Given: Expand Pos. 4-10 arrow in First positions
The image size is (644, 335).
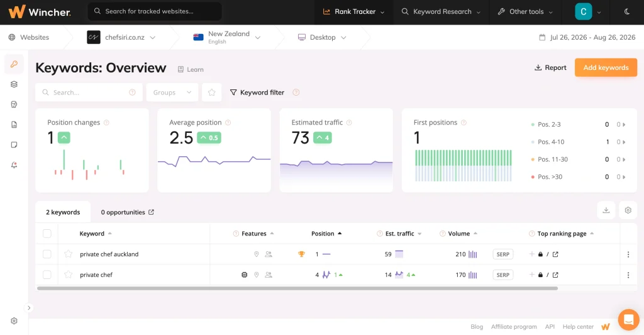Looking at the screenshot, I should pyautogui.click(x=624, y=142).
